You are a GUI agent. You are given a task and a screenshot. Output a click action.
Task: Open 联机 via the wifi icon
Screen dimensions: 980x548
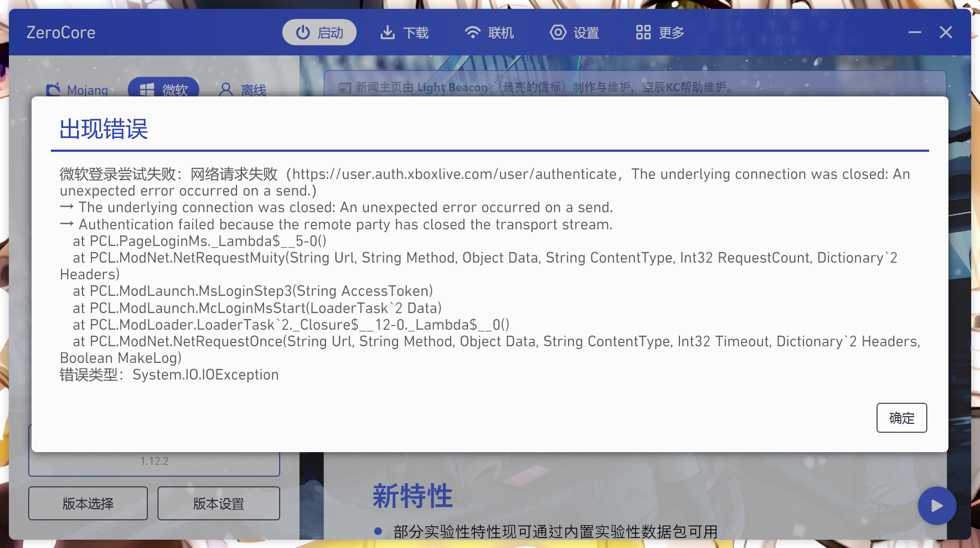(472, 32)
